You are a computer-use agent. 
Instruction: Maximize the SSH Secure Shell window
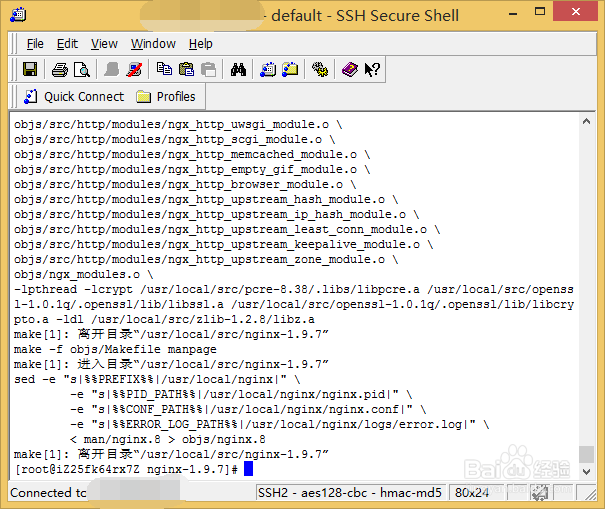540,12
